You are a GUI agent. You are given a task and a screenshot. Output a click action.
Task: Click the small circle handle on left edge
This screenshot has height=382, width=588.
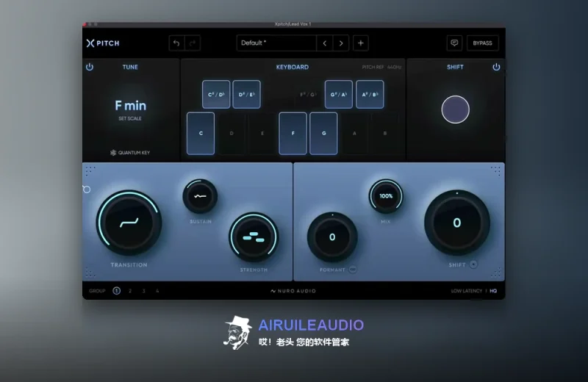click(x=87, y=190)
